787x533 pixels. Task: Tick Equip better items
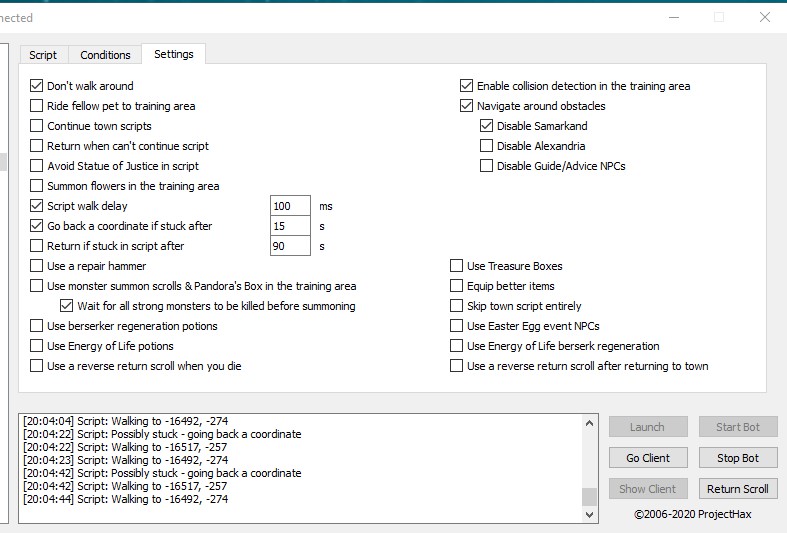point(457,286)
